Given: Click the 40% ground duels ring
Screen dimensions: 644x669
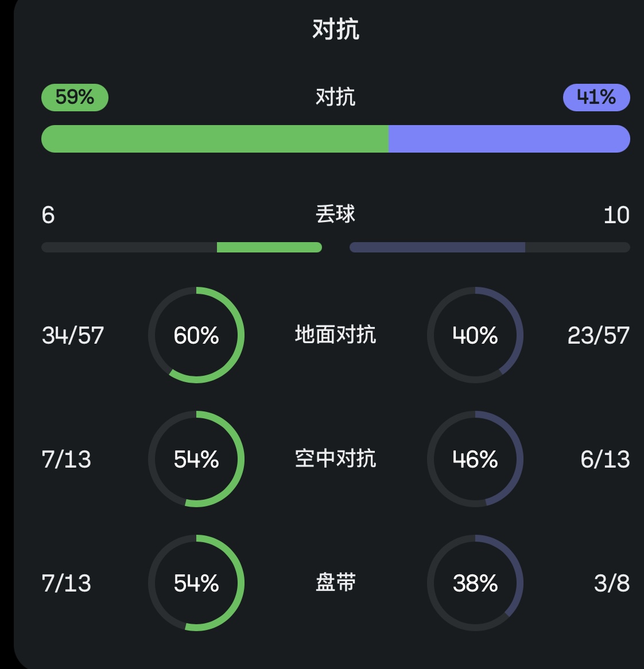Looking at the screenshot, I should point(475,335).
